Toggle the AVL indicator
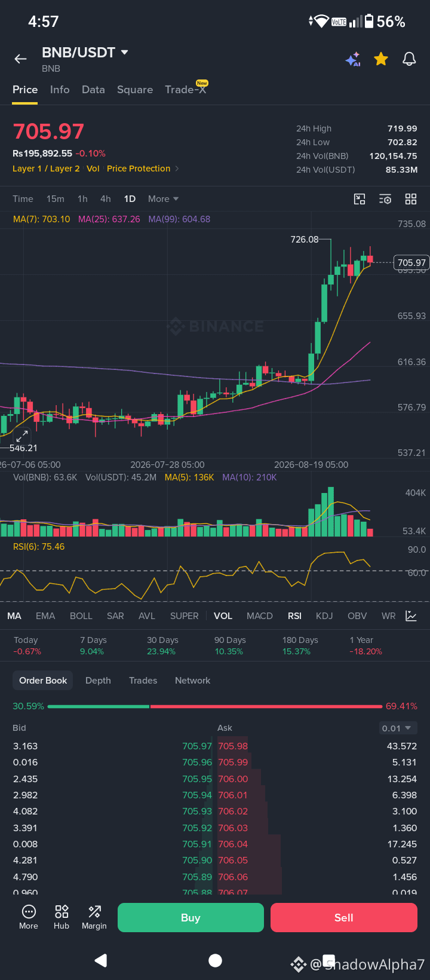This screenshot has height=980, width=430. tap(147, 616)
